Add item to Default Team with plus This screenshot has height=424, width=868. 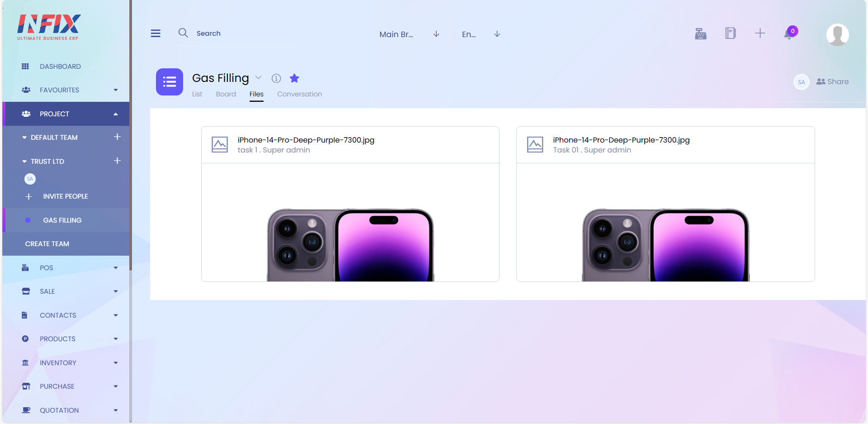(117, 137)
